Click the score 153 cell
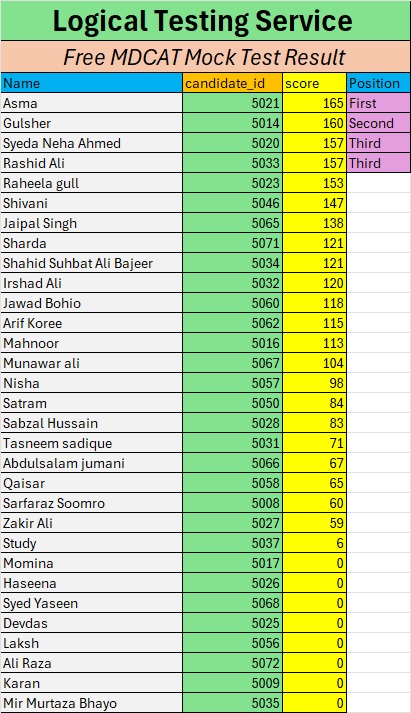This screenshot has width=411, height=713. tap(314, 183)
